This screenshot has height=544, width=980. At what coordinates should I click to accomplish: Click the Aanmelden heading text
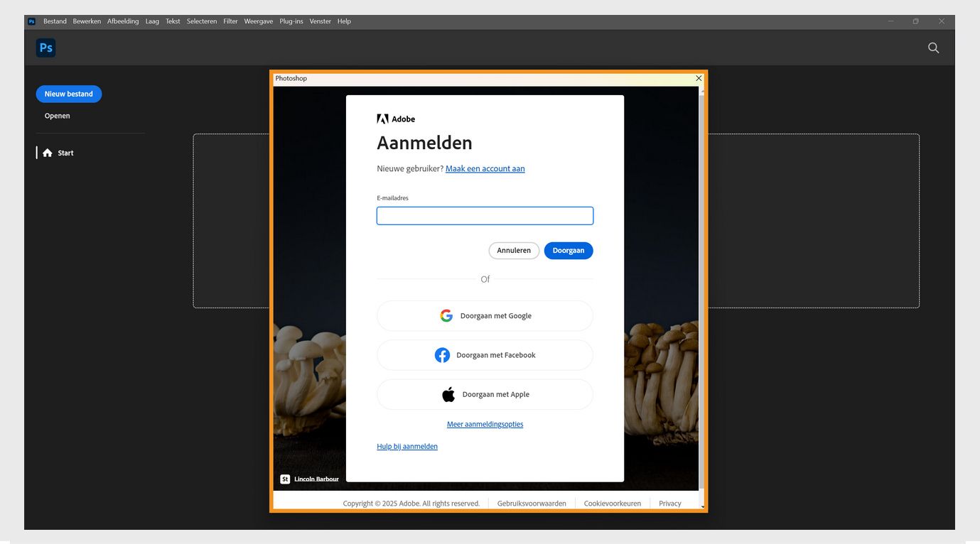(x=424, y=143)
